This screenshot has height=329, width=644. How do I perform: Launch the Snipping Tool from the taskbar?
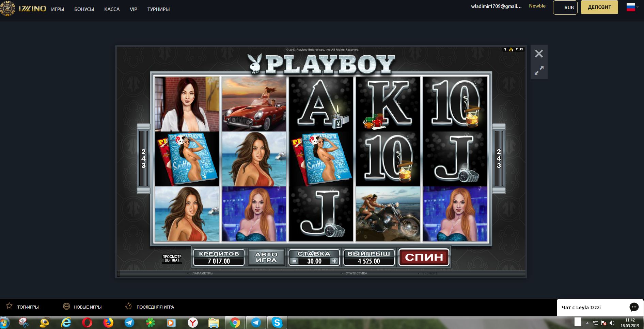[23, 322]
